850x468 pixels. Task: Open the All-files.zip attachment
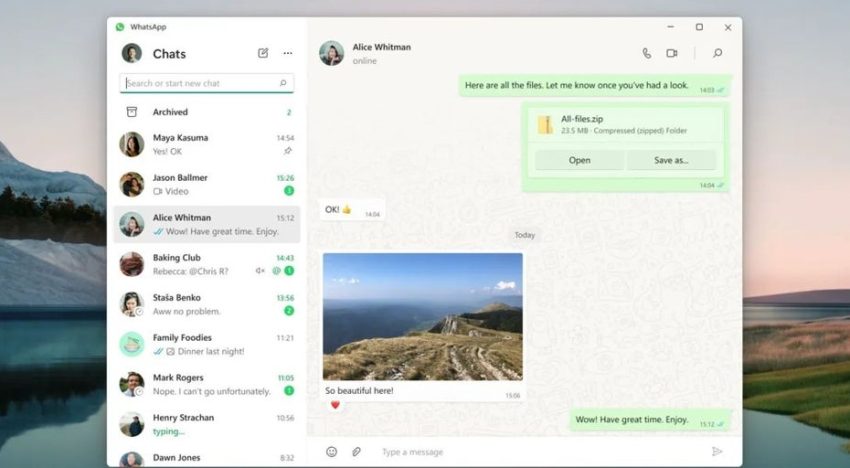tap(579, 160)
